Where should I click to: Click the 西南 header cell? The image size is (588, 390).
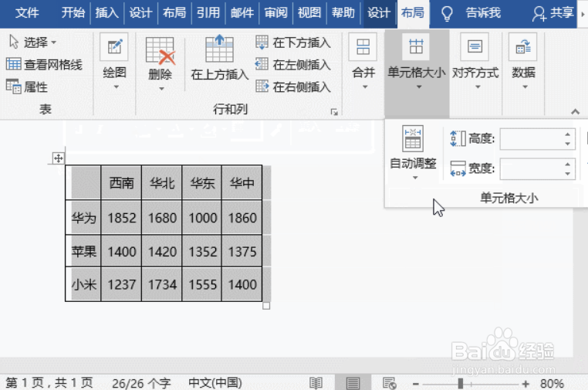(121, 183)
